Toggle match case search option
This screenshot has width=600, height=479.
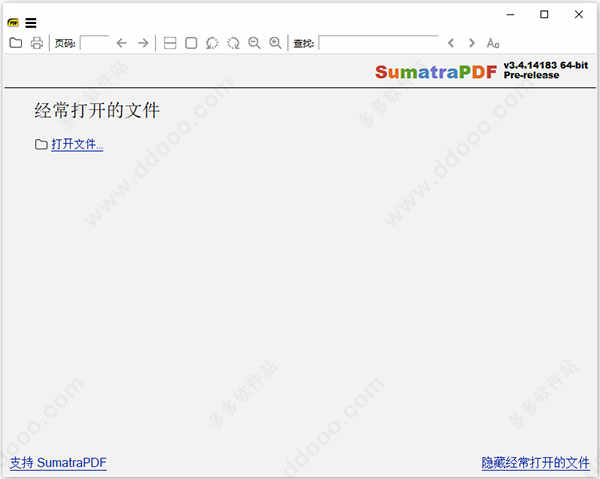pos(493,43)
